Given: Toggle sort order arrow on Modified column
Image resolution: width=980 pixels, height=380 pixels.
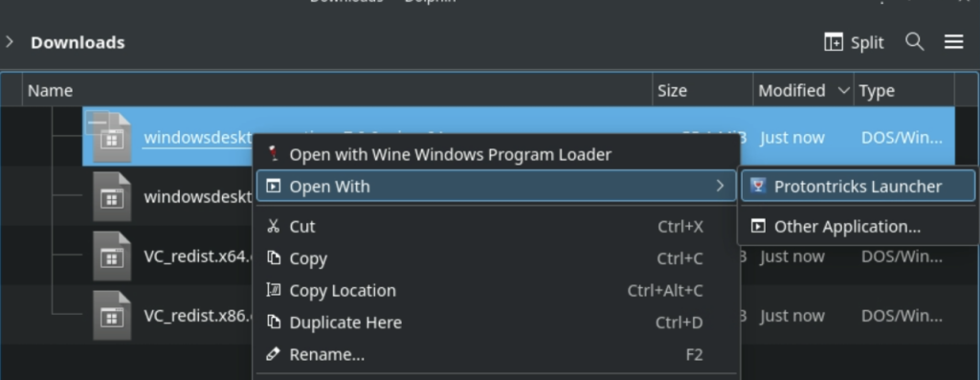Looking at the screenshot, I should tap(843, 91).
